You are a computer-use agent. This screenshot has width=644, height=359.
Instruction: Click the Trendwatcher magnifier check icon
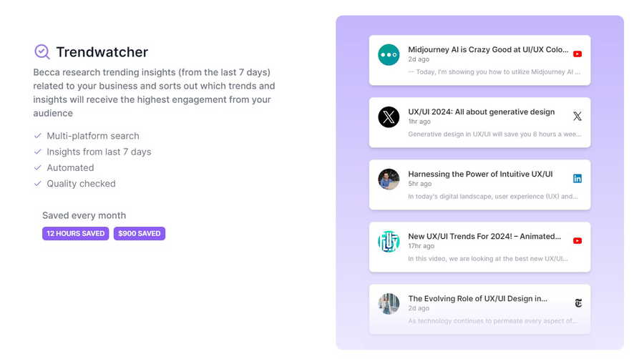coord(42,52)
